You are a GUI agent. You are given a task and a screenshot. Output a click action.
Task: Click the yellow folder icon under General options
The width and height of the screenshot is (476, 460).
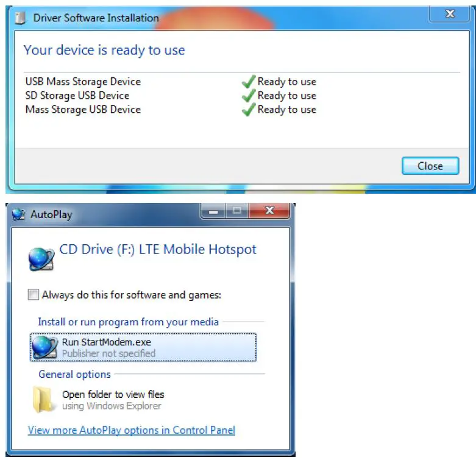coord(43,399)
